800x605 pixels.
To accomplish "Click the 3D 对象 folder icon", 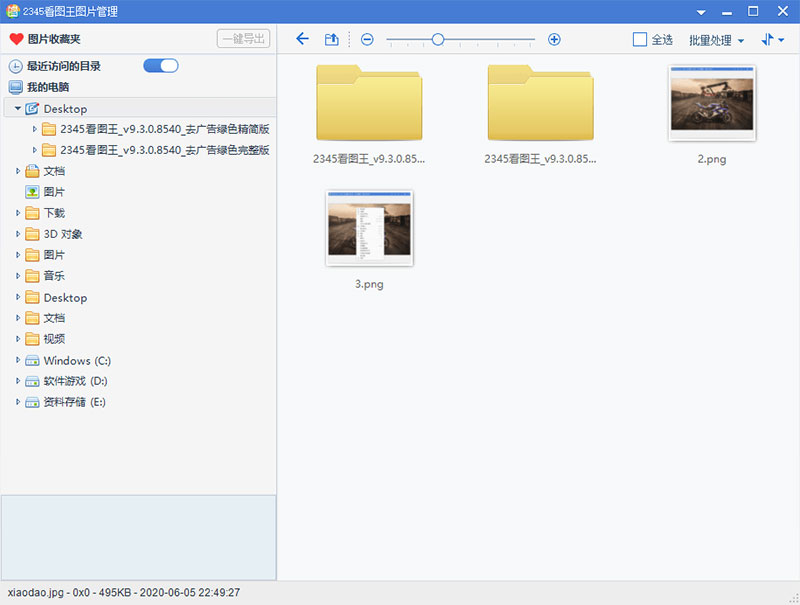I will click(x=32, y=234).
